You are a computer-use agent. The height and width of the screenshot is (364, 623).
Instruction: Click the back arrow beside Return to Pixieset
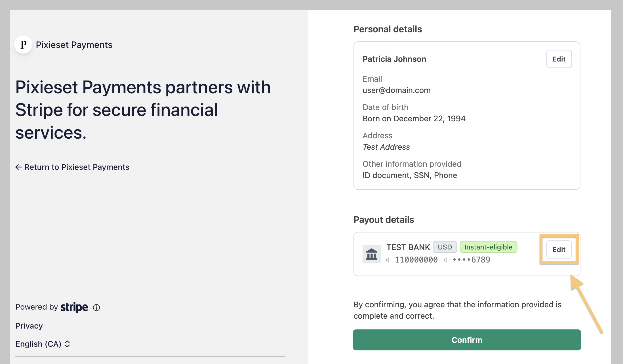pyautogui.click(x=19, y=167)
